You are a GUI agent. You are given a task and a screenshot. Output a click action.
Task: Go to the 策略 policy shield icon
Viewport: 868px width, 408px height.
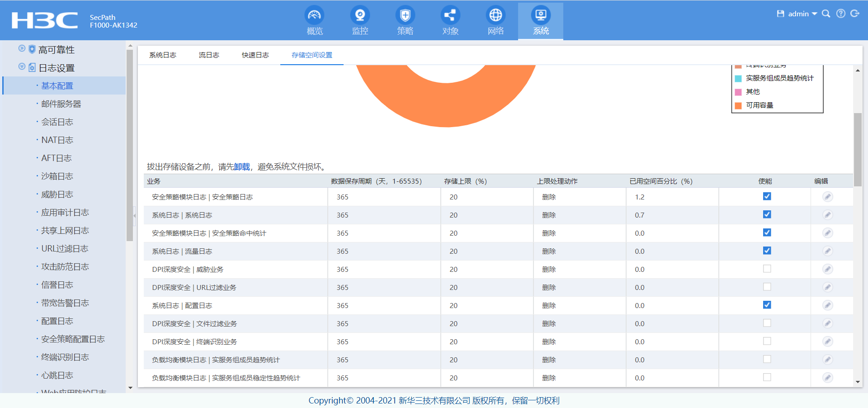[405, 15]
